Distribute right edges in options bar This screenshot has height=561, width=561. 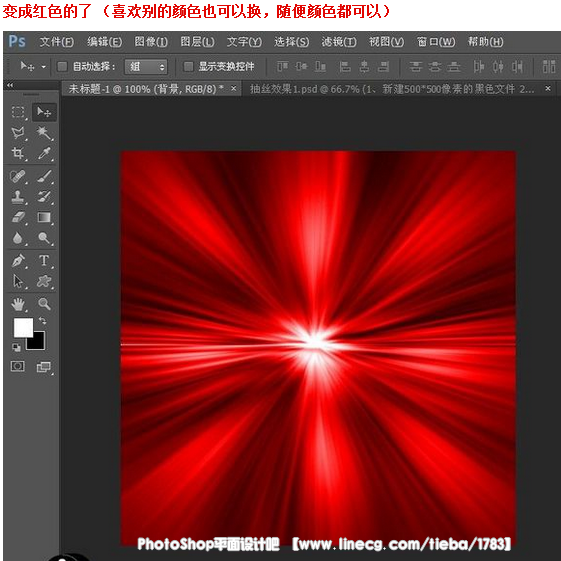click(x=517, y=67)
